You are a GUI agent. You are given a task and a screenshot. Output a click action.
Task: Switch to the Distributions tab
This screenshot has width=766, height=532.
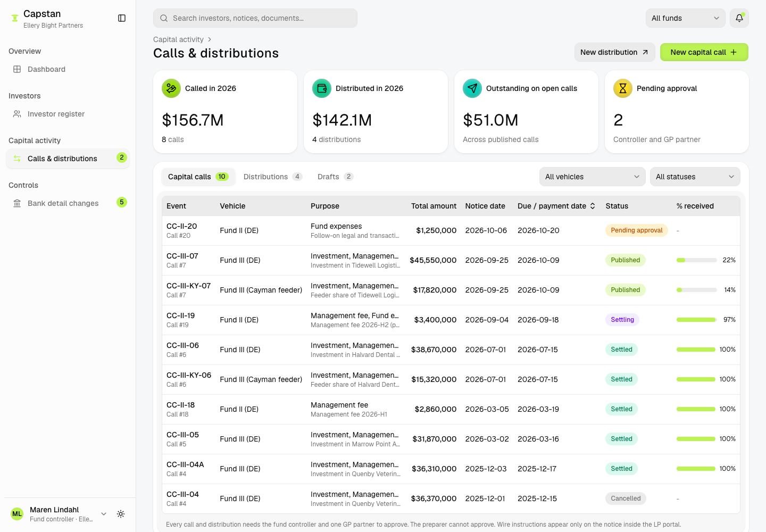273,177
